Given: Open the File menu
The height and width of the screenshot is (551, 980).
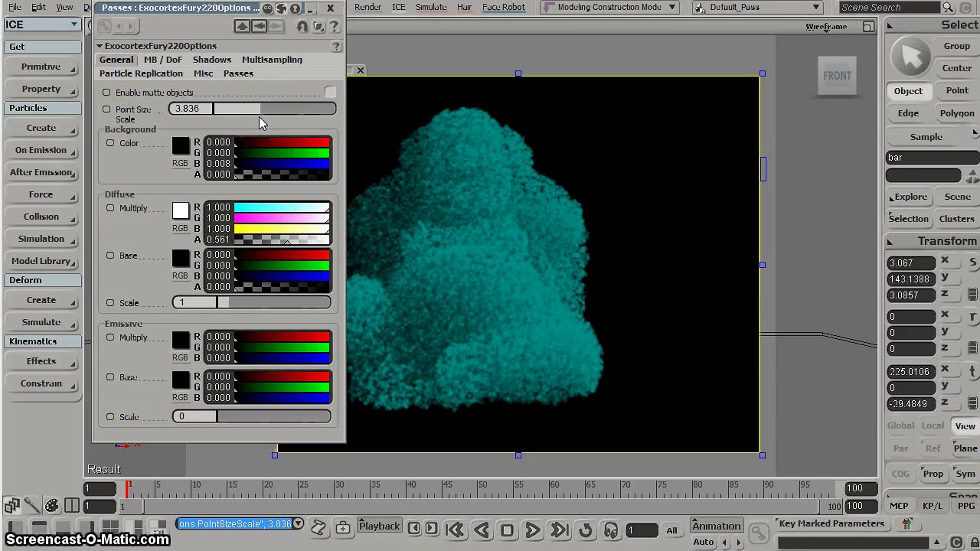Looking at the screenshot, I should [x=15, y=7].
